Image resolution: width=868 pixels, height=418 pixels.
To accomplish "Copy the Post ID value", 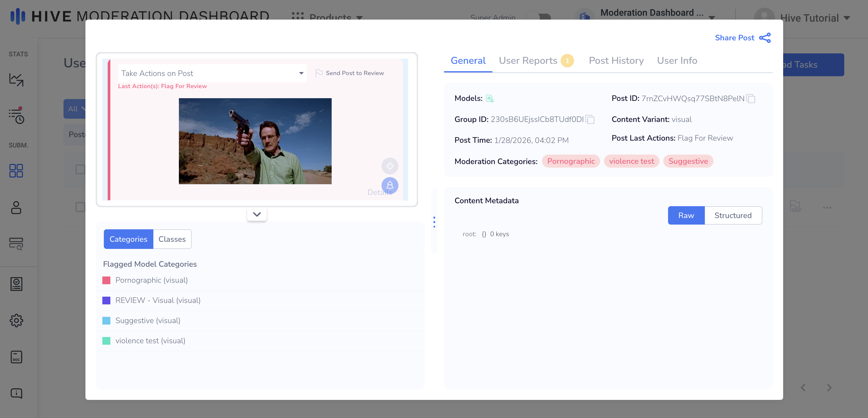I will [x=751, y=99].
